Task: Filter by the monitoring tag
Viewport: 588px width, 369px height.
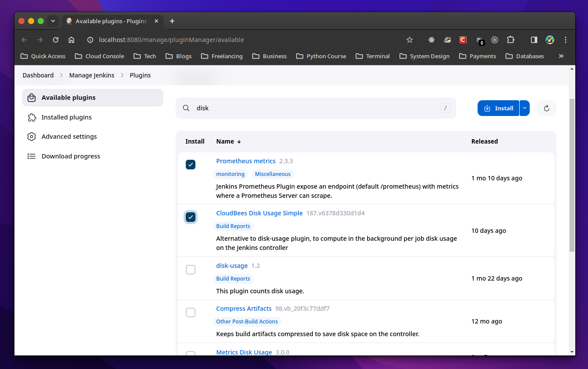Action: [230, 174]
